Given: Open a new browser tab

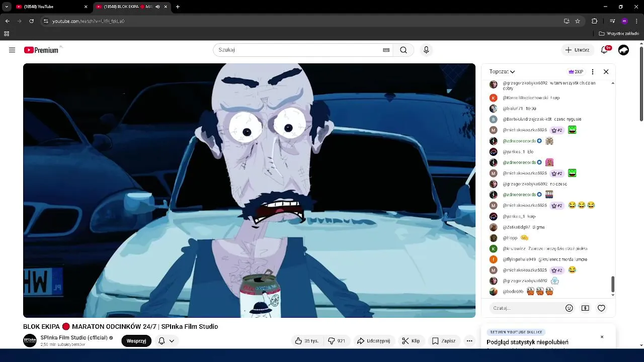Looking at the screenshot, I should pyautogui.click(x=178, y=7).
